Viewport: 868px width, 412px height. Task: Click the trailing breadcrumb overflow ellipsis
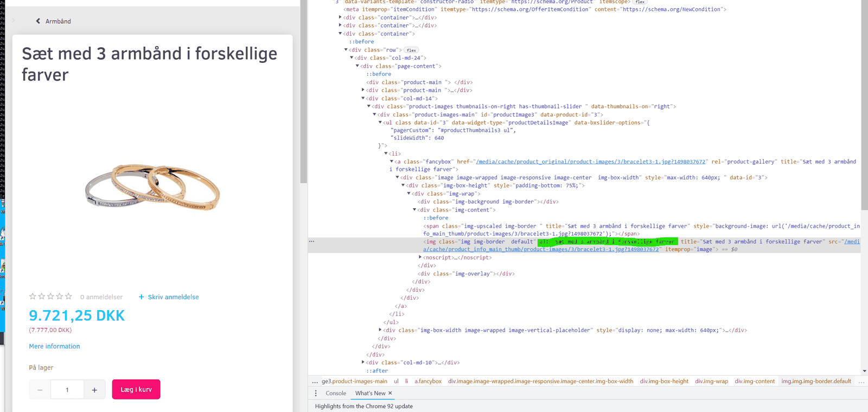[x=861, y=382]
